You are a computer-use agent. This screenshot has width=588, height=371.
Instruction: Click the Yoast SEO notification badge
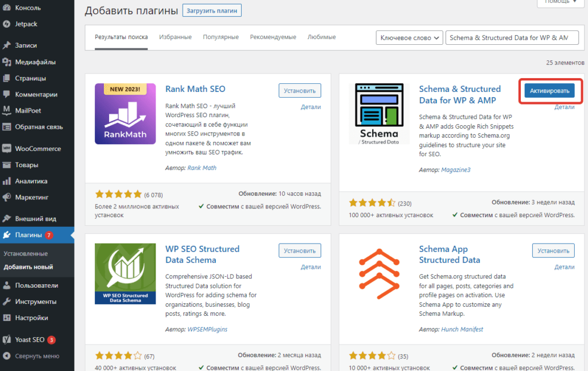point(51,340)
